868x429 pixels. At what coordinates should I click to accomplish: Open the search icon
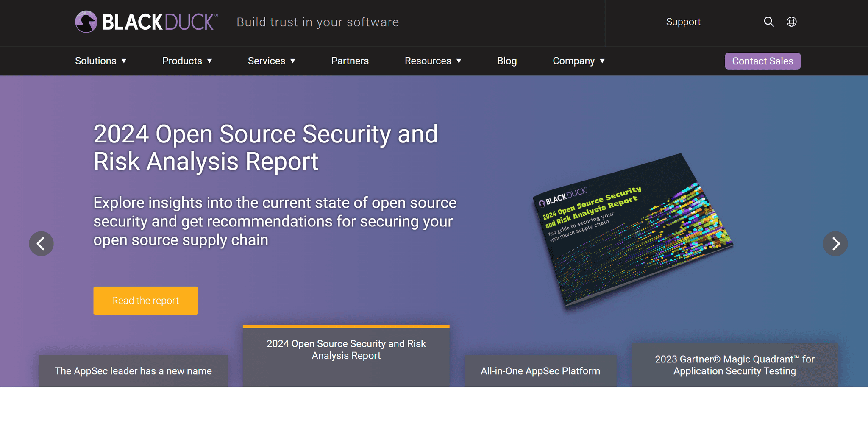pyautogui.click(x=769, y=22)
